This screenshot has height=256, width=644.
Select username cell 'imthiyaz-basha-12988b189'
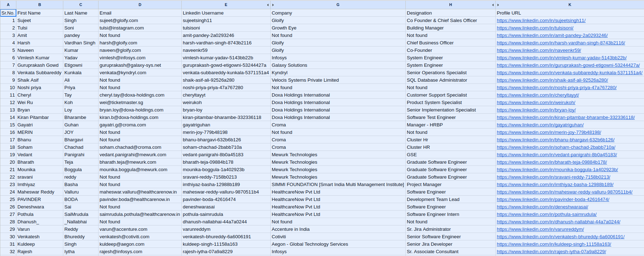[226, 185]
